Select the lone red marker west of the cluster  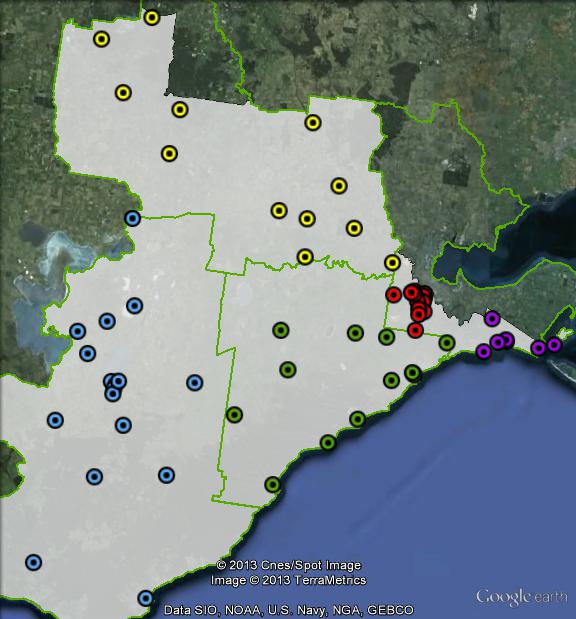(394, 294)
